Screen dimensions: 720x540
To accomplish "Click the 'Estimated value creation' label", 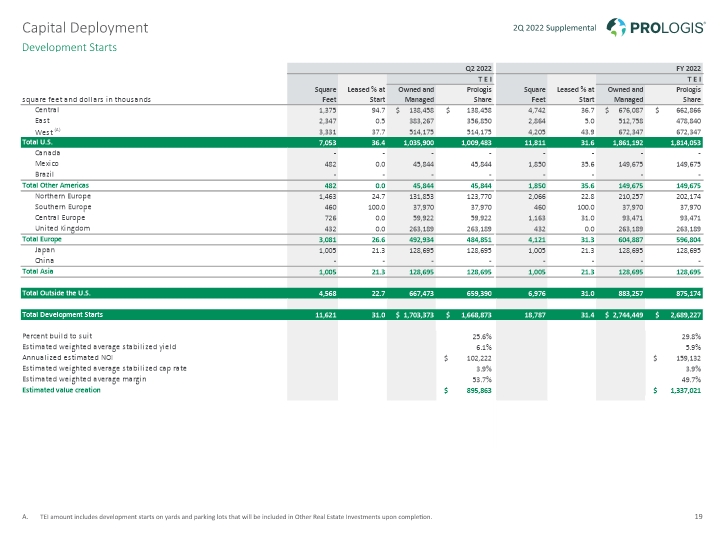I will 61,390.
